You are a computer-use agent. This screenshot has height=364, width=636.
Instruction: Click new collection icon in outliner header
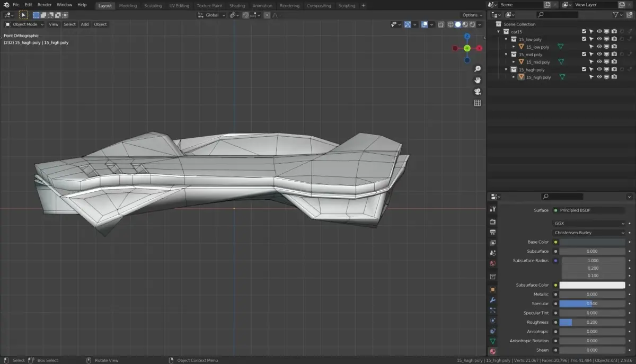click(628, 15)
